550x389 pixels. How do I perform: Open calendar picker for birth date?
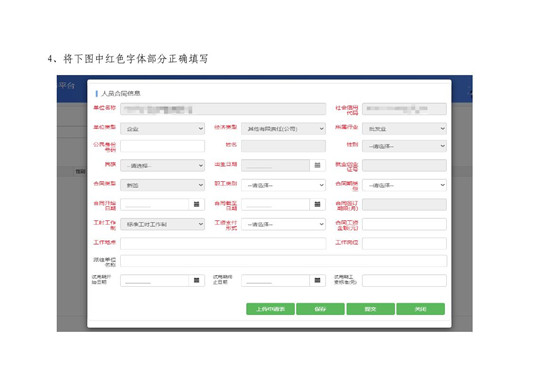317,165
